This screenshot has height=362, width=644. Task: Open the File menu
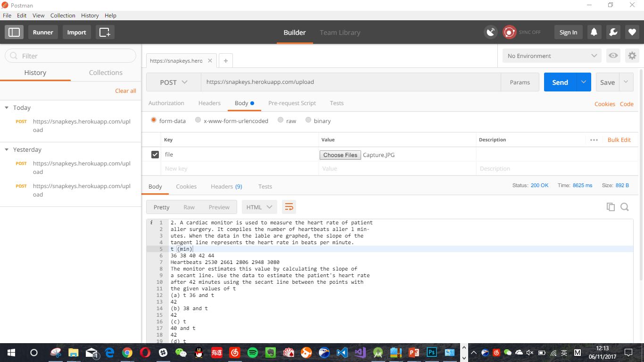click(7, 16)
